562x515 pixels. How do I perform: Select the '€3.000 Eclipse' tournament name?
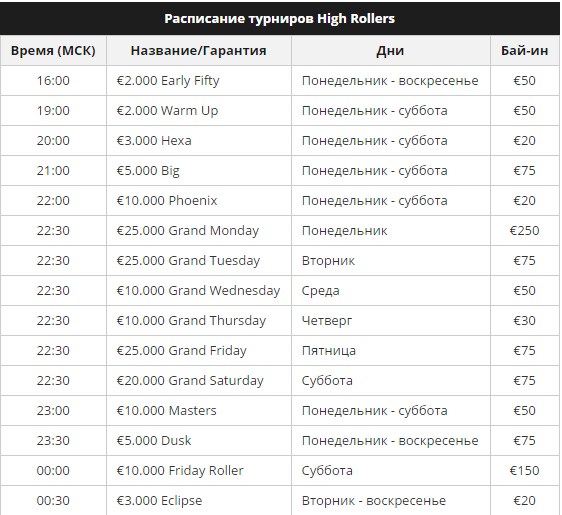coord(159,501)
